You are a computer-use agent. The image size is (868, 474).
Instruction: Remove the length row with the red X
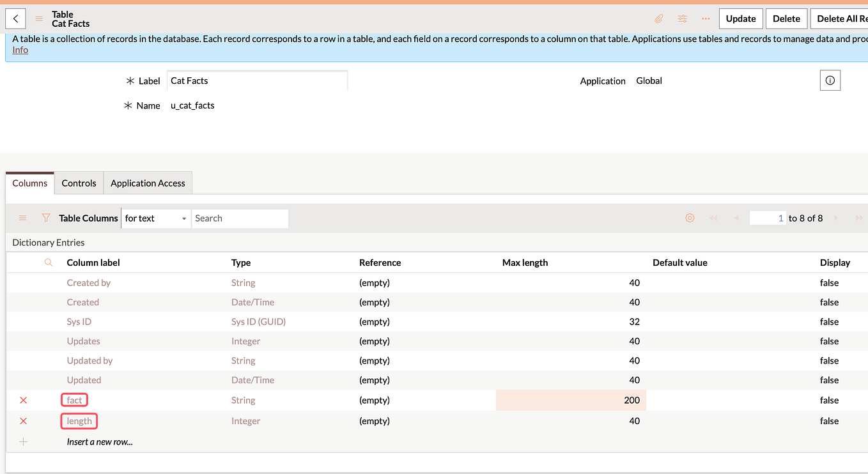point(23,420)
